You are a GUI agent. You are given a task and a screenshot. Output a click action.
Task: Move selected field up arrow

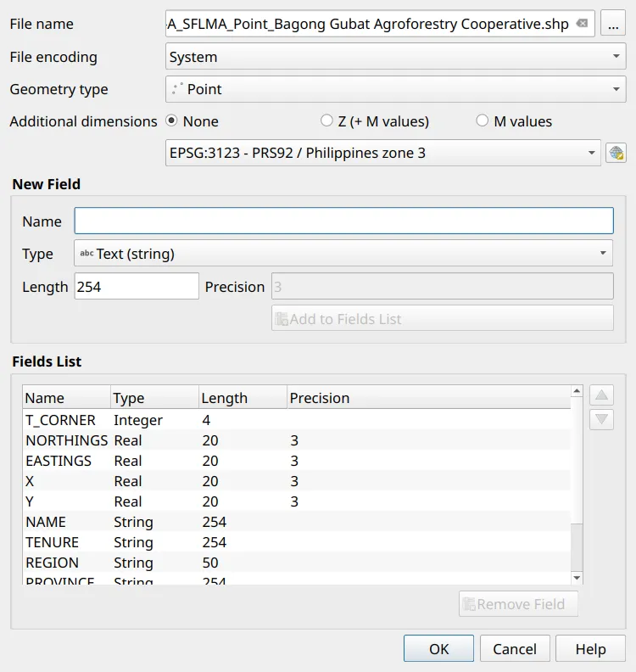point(601,395)
